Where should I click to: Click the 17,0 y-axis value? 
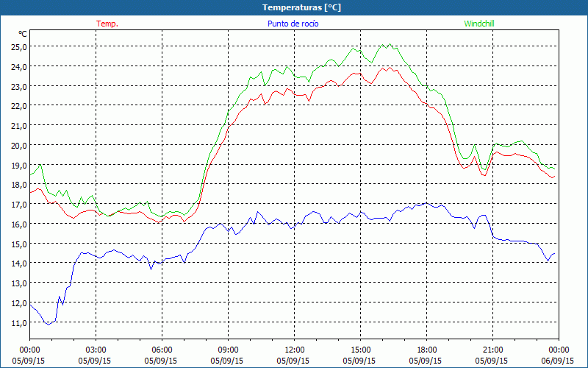point(19,205)
